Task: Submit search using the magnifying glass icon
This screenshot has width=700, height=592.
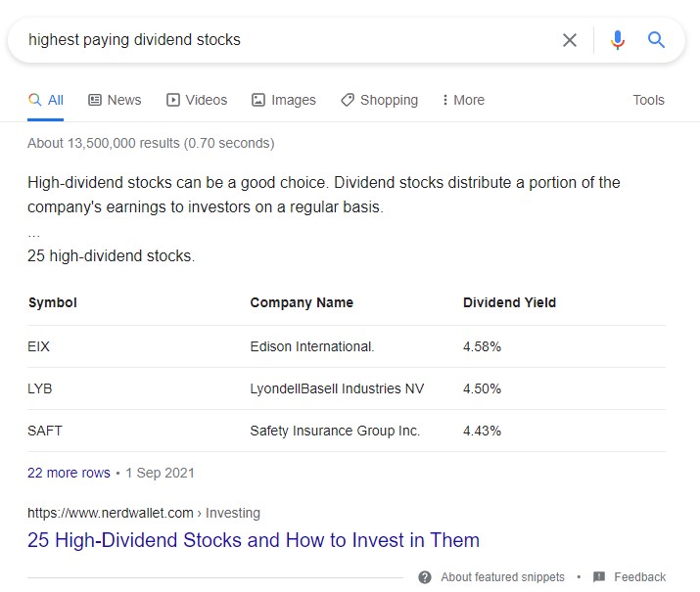Action: [656, 40]
